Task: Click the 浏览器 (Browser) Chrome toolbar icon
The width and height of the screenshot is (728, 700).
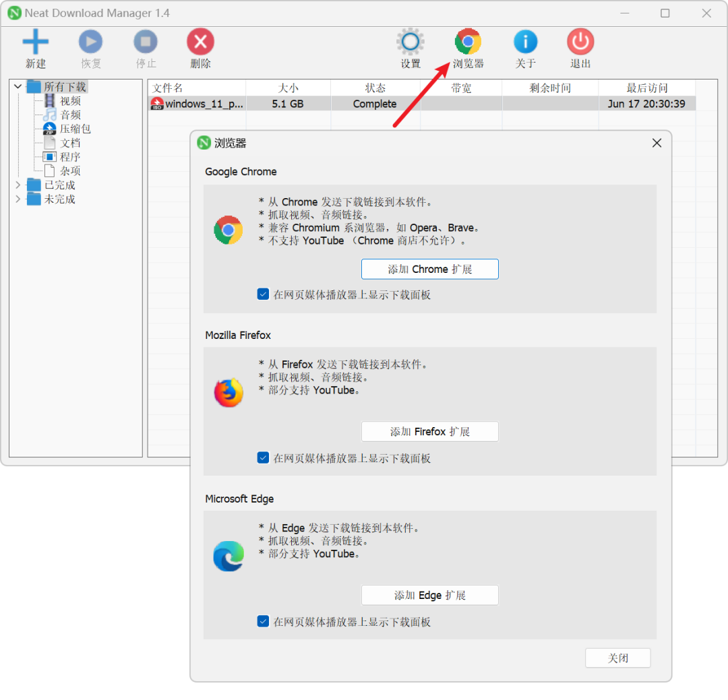Action: 468,42
